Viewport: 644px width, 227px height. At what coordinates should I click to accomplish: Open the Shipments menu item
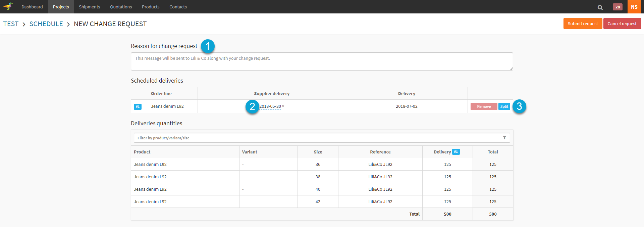point(89,7)
